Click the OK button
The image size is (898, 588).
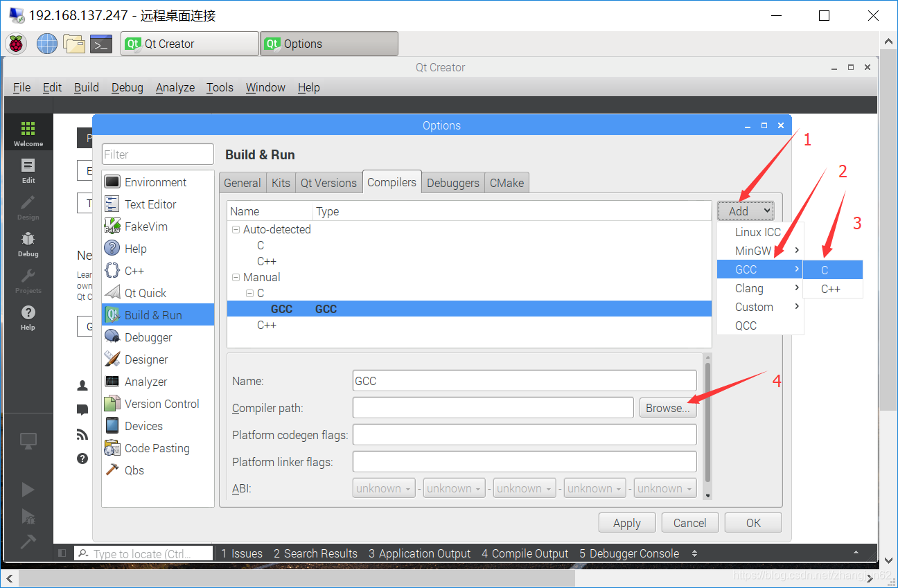(754, 523)
